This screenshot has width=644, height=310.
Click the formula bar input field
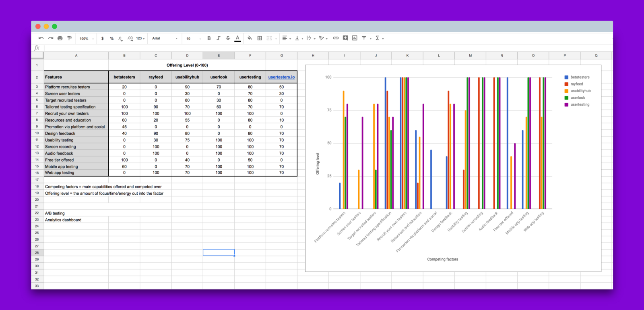[x=328, y=48]
